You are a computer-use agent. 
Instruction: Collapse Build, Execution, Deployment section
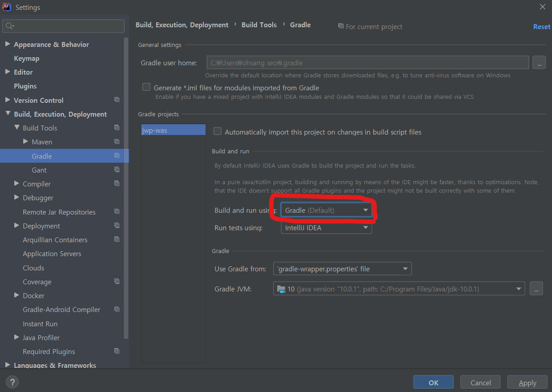(8, 114)
